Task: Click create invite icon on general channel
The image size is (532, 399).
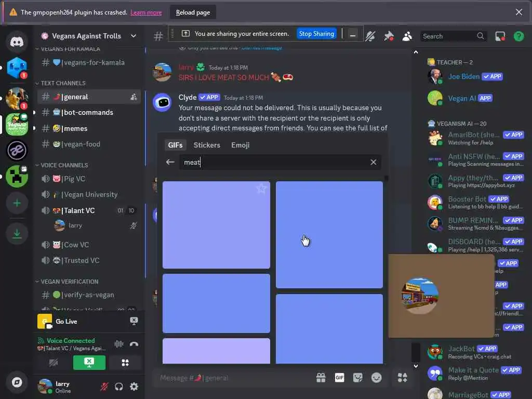Action: 134,97
